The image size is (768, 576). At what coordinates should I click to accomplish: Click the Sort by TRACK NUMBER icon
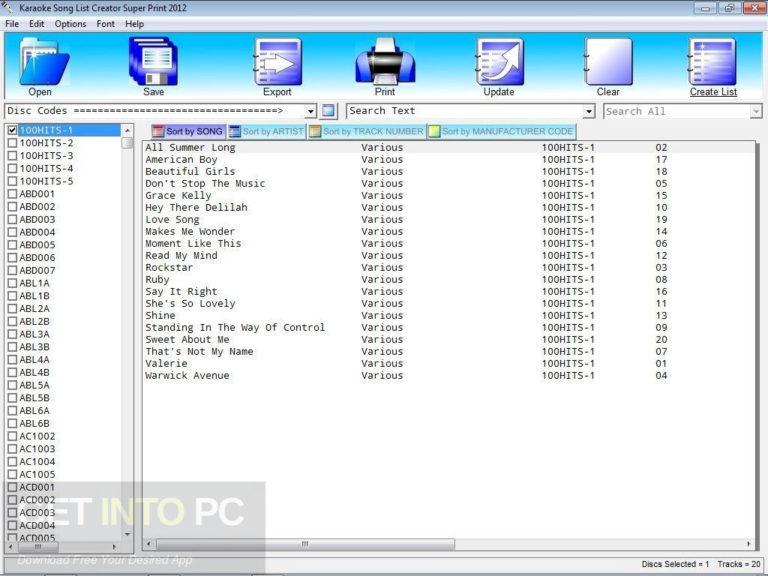(315, 131)
